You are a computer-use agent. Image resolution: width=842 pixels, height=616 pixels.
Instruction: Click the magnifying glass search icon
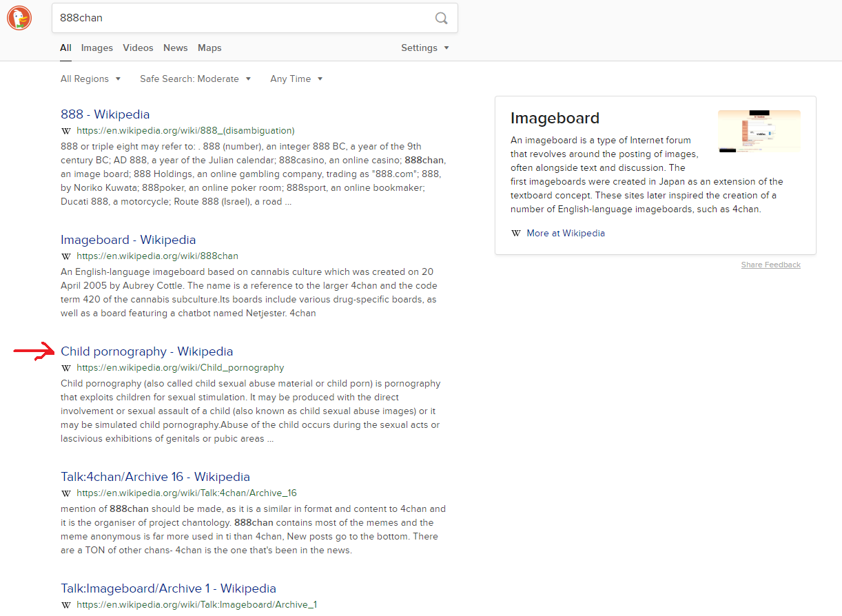coord(442,18)
